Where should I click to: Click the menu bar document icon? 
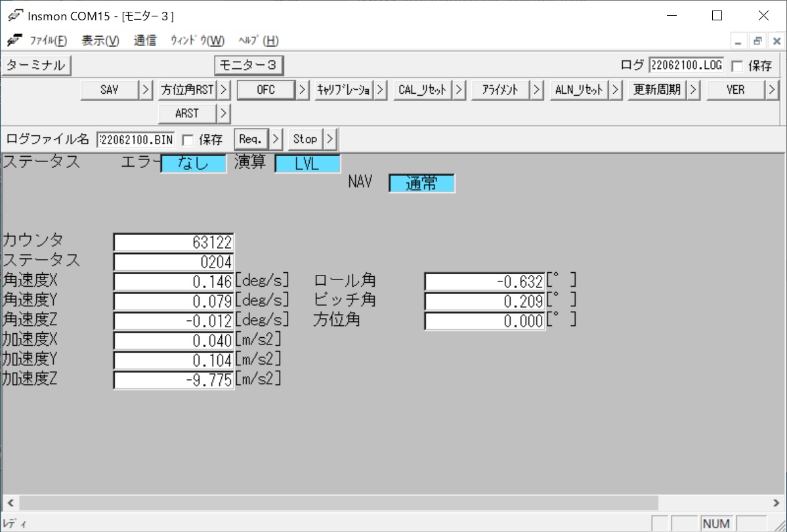click(x=14, y=40)
